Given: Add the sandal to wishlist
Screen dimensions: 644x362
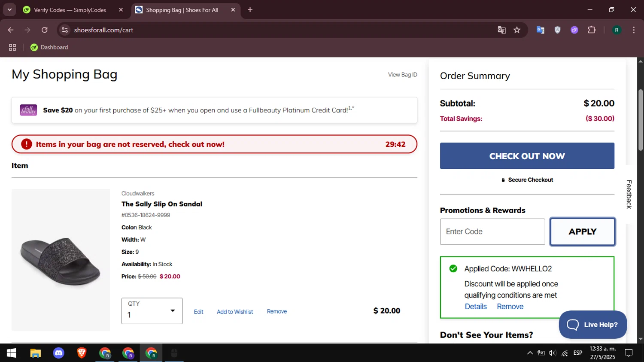Looking at the screenshot, I should [x=235, y=312].
